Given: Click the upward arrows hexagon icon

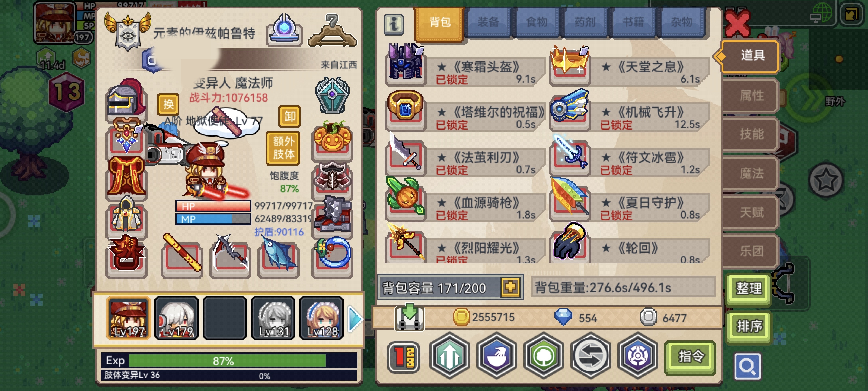Looking at the screenshot, I should (449, 356).
